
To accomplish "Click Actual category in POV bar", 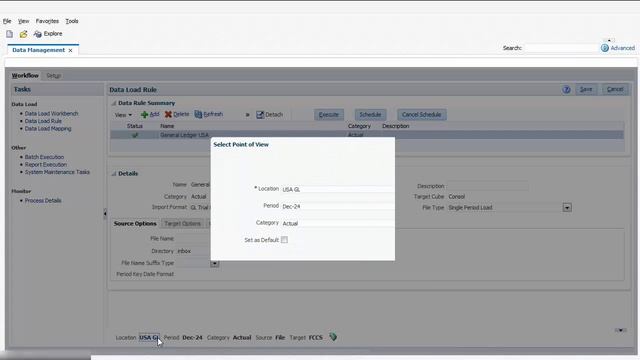I will (242, 338).
